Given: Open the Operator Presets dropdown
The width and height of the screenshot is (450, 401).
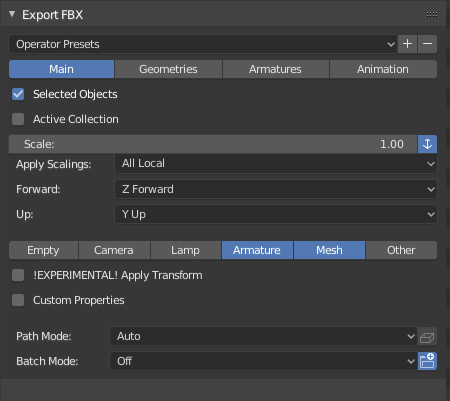Looking at the screenshot, I should [x=203, y=44].
